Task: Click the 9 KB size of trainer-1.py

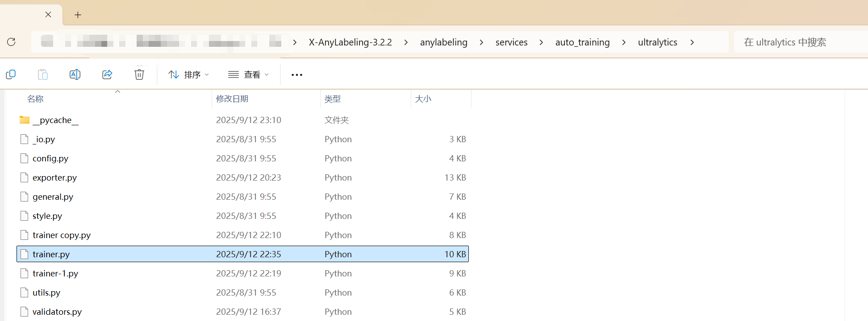Action: coord(458,273)
